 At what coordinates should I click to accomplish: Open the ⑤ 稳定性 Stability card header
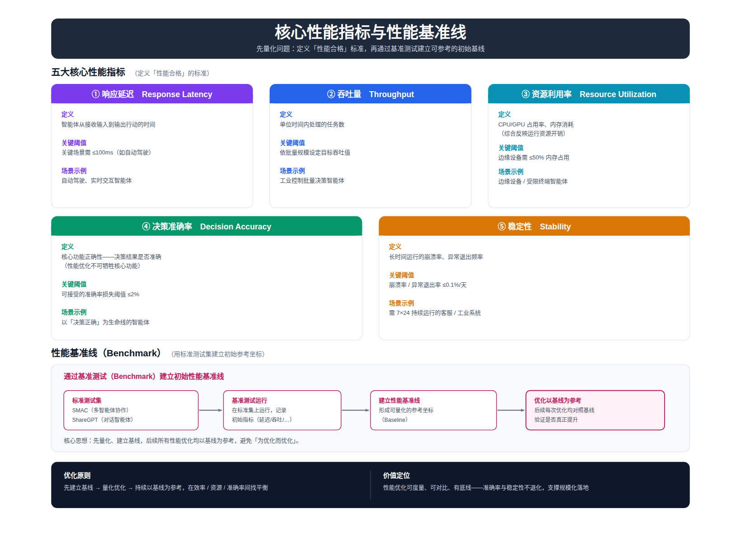534,226
